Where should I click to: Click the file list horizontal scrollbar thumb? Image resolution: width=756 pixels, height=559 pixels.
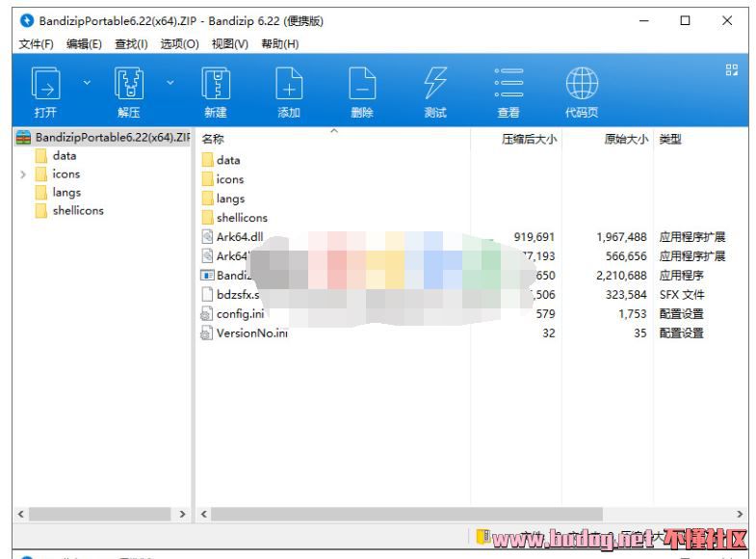[406, 514]
